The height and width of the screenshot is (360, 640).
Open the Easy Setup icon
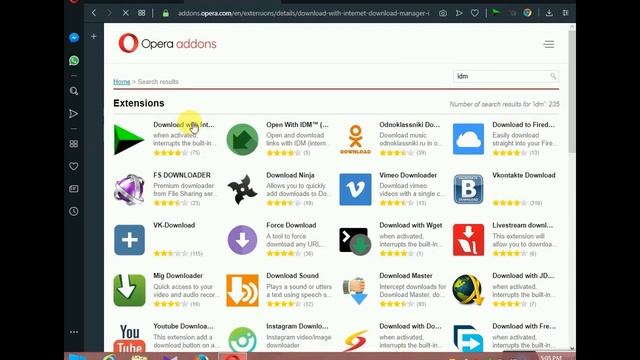(565, 13)
